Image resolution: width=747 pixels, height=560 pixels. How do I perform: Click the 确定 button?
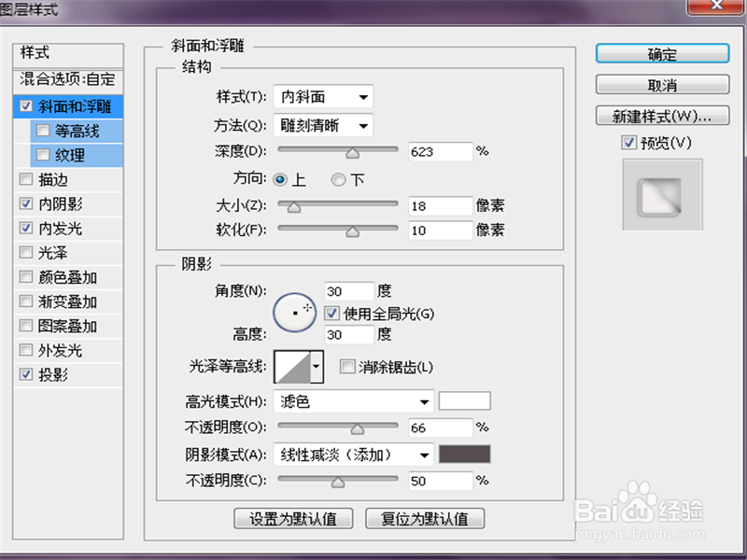point(662,54)
